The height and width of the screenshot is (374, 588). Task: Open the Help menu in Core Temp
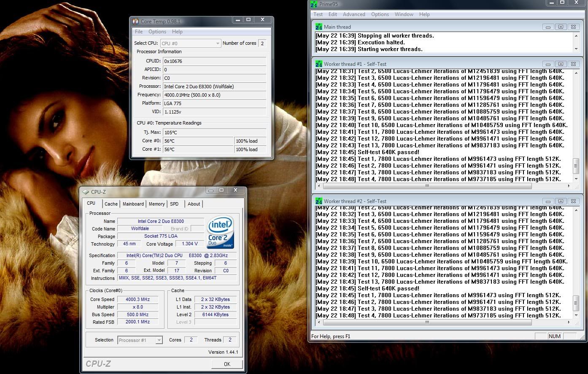click(x=177, y=32)
